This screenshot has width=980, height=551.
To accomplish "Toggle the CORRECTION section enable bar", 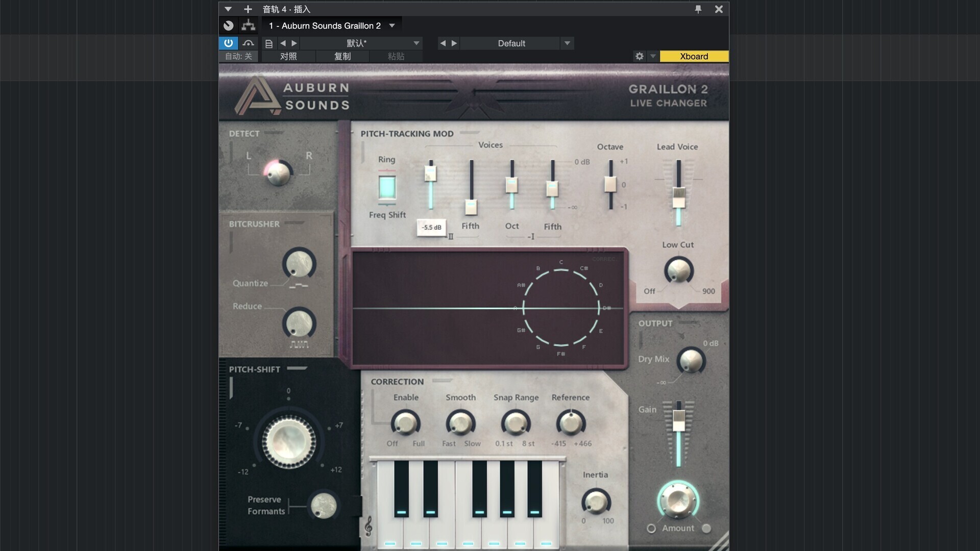I will [x=442, y=381].
